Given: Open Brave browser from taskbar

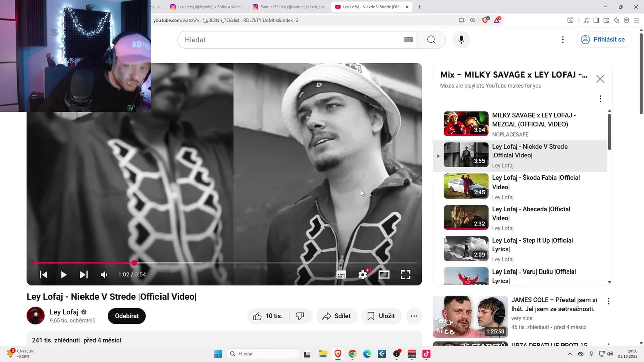Looking at the screenshot, I should click(x=338, y=354).
